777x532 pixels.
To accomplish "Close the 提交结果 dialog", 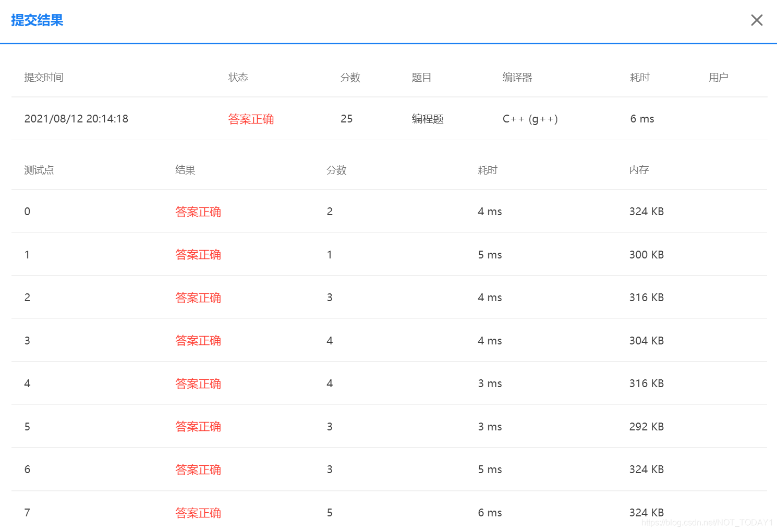I will click(x=757, y=20).
